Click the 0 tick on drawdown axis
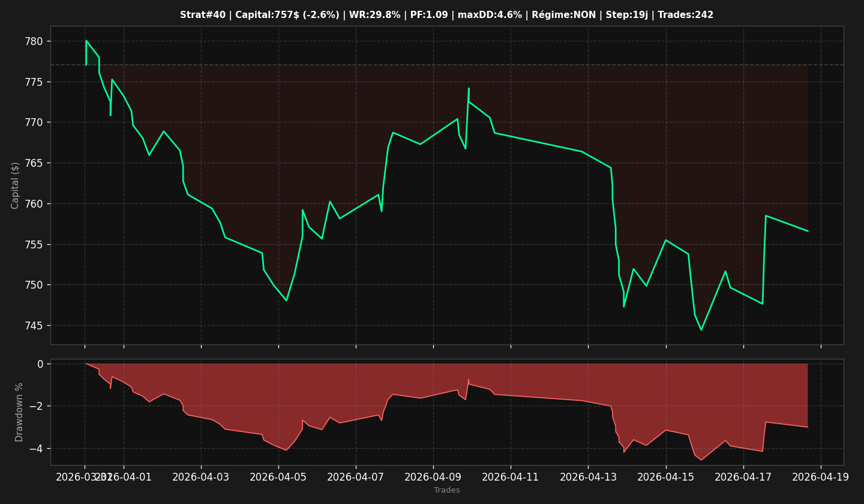 coord(40,364)
